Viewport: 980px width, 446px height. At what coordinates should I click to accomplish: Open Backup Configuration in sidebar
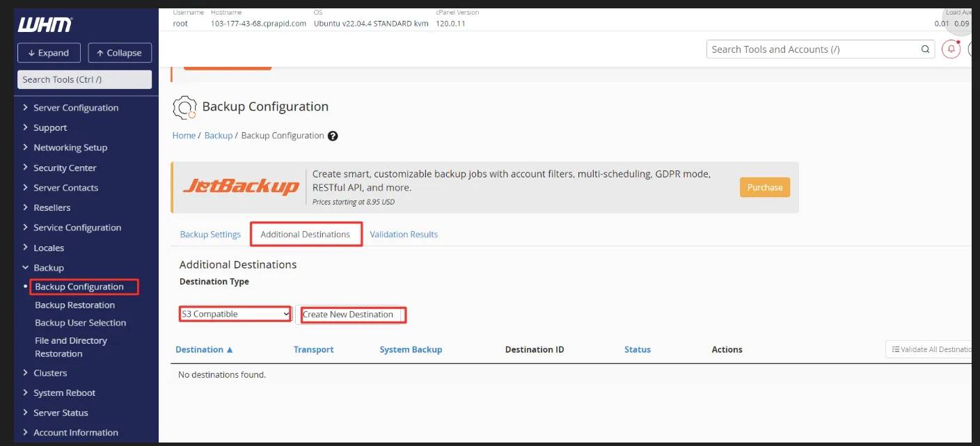(x=79, y=287)
